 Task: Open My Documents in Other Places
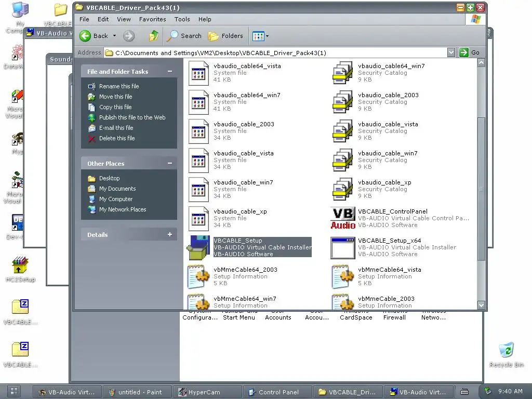click(117, 189)
